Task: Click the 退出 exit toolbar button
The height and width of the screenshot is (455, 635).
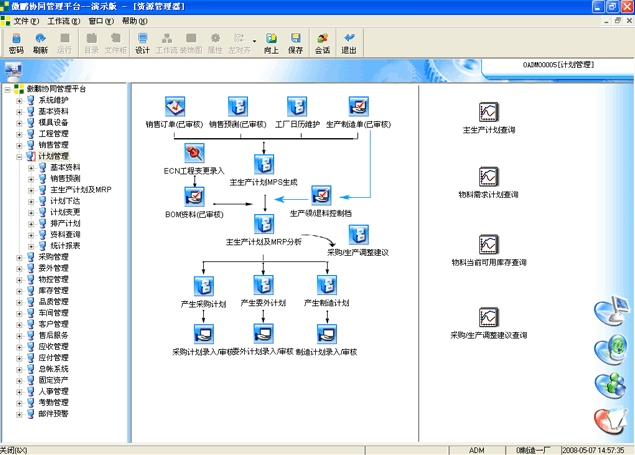Action: point(349,43)
